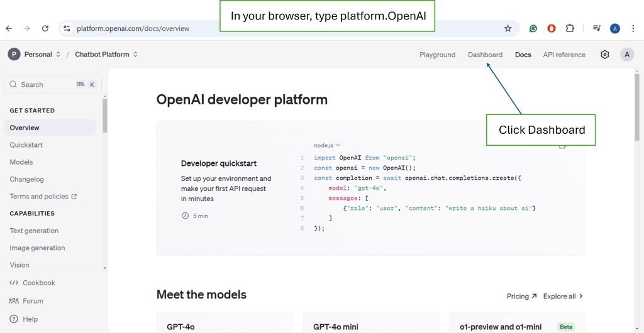Viewport: 644px width, 333px height.
Task: Open the Extensions puzzle-piece icon
Action: coord(570,28)
